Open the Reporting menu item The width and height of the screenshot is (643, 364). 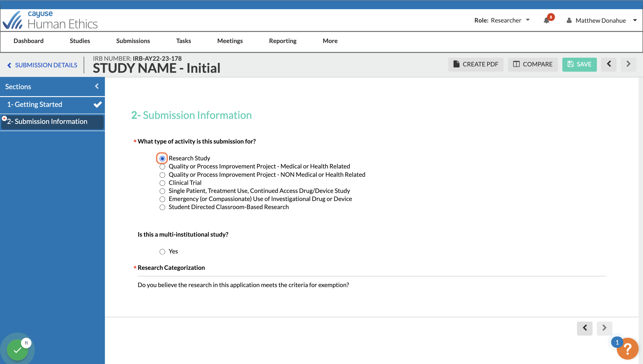(x=283, y=41)
